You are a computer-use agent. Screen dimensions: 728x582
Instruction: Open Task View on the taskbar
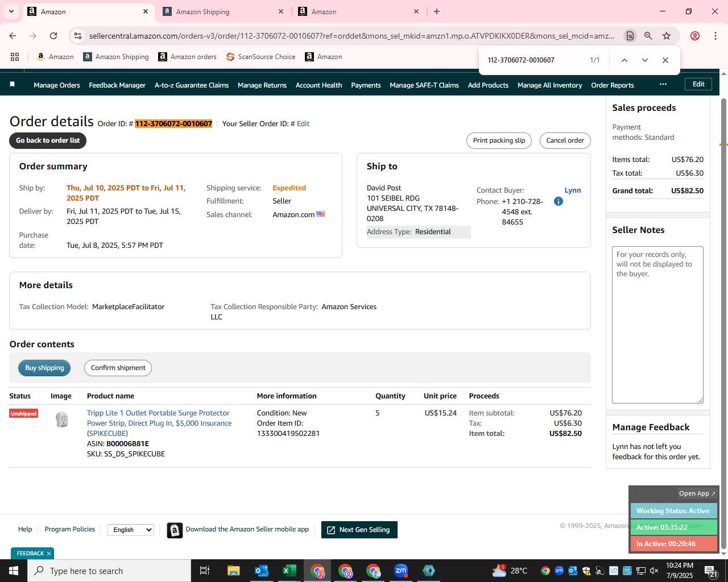(205, 571)
